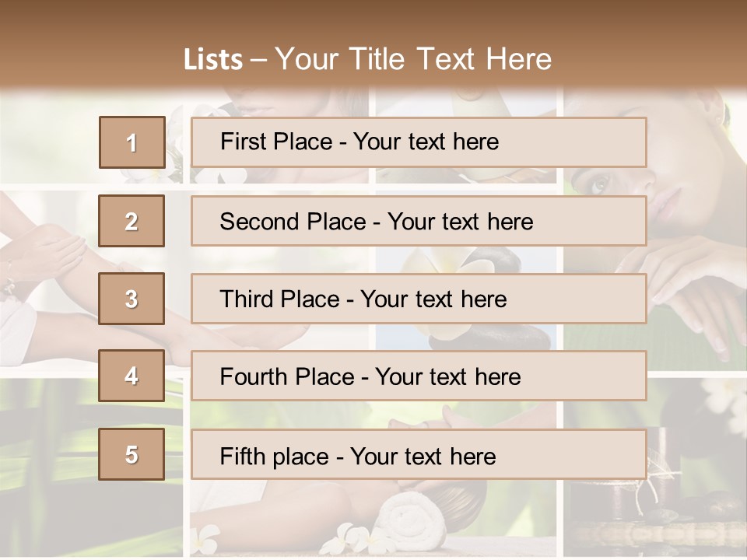The height and width of the screenshot is (560, 747).
Task: Select the number 2 box
Action: tap(132, 221)
